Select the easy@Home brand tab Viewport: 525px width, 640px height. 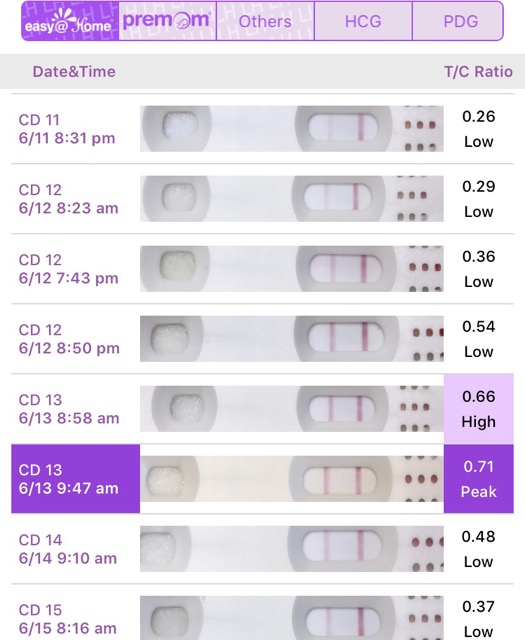click(70, 21)
